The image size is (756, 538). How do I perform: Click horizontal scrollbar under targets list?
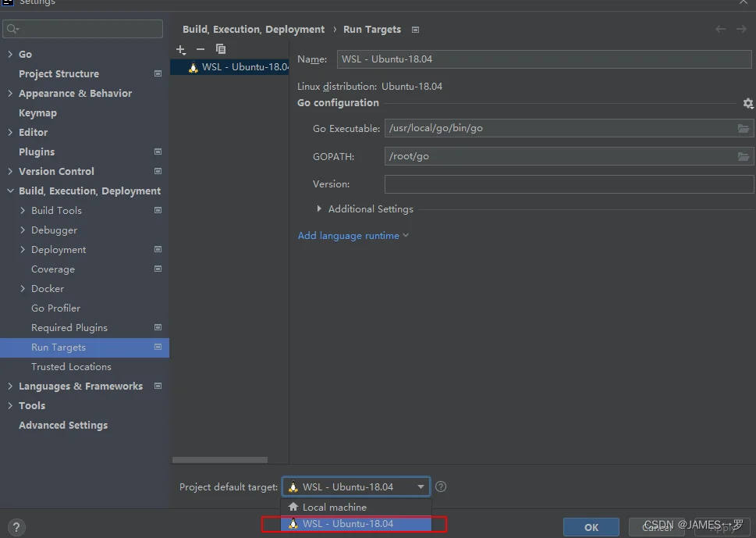220,460
